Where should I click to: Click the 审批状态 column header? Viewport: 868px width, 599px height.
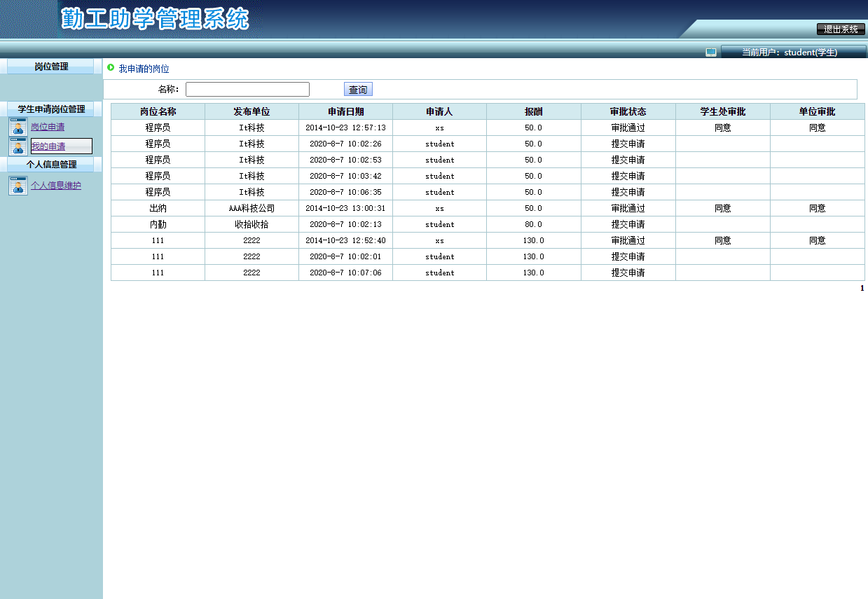point(628,111)
